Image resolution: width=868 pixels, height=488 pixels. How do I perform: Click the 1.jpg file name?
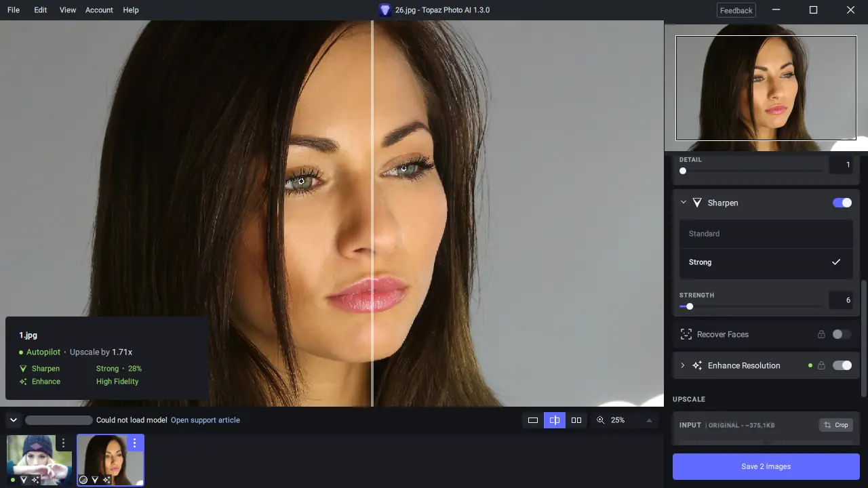point(28,335)
